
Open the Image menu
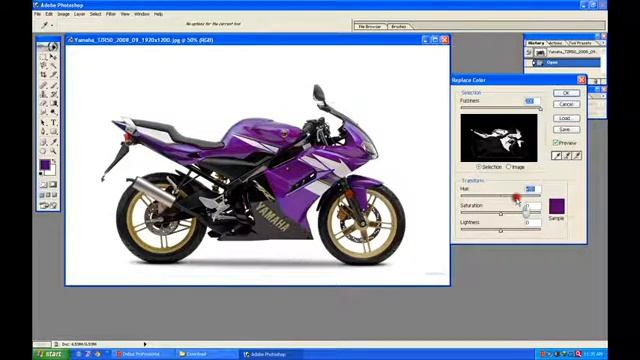[63, 14]
